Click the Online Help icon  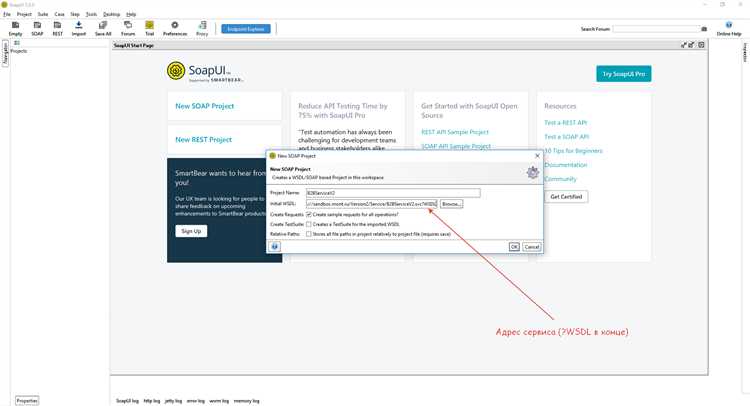point(728,28)
